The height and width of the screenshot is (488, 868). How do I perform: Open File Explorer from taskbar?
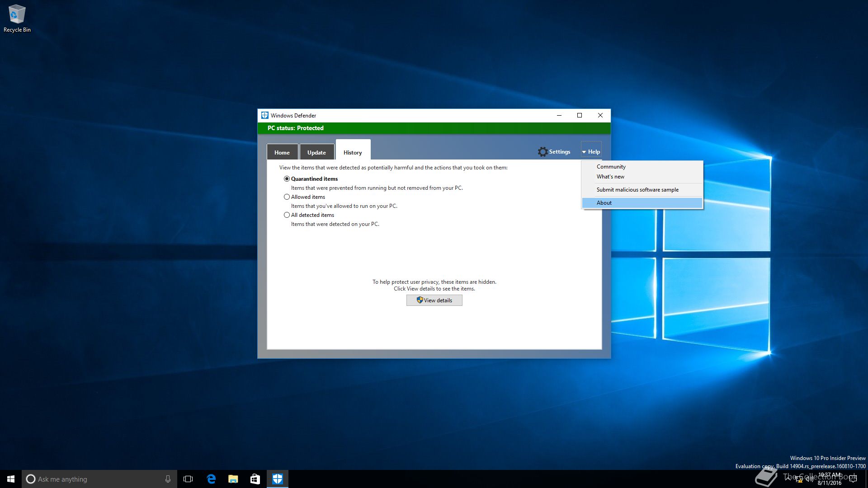233,479
